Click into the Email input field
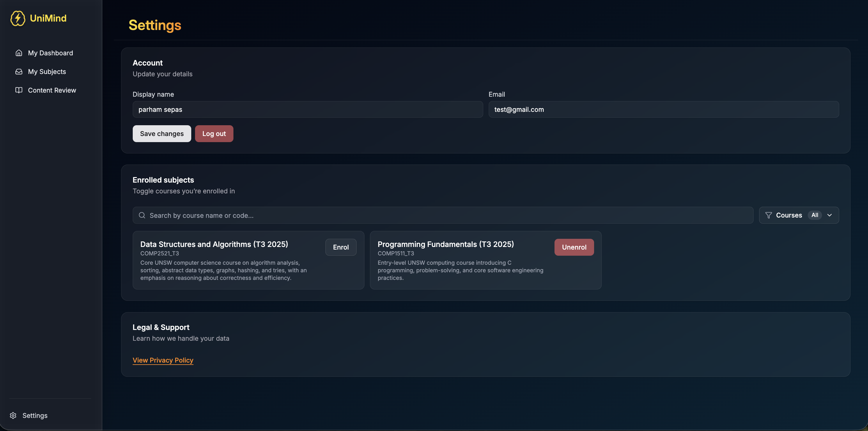This screenshot has width=868, height=431. tap(663, 109)
